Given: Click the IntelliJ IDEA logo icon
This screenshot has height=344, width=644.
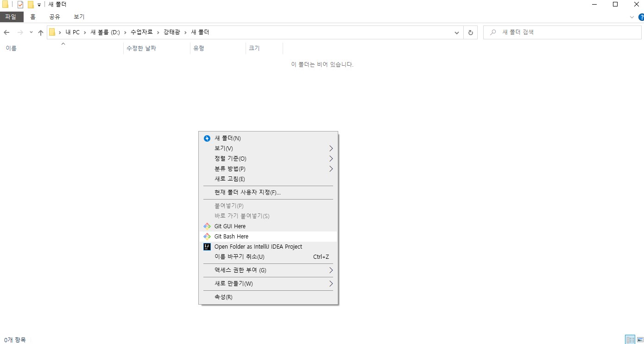Looking at the screenshot, I should coord(207,246).
